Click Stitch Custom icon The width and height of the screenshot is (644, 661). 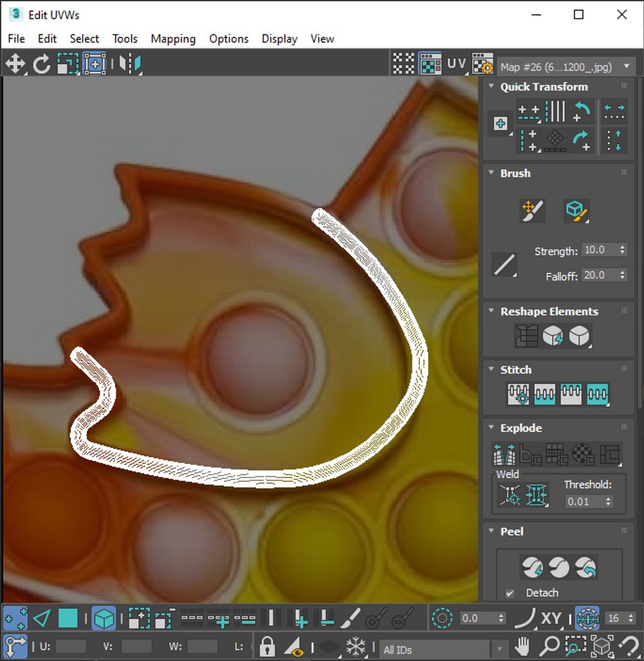point(597,394)
